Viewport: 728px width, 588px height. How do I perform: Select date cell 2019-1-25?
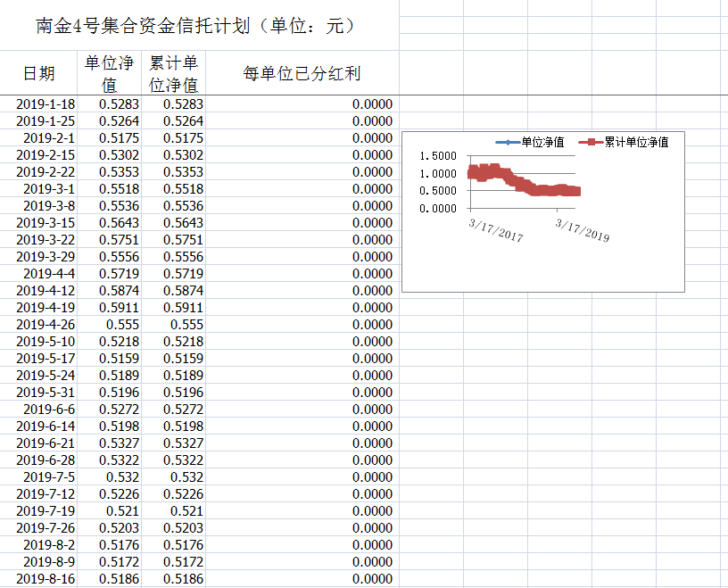[x=38, y=120]
